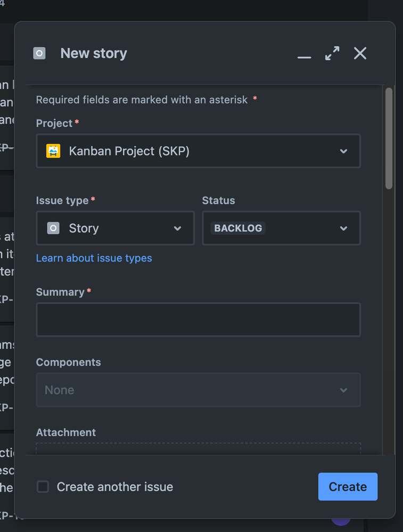Close the New story dialog
The width and height of the screenshot is (403, 532).
tap(360, 53)
